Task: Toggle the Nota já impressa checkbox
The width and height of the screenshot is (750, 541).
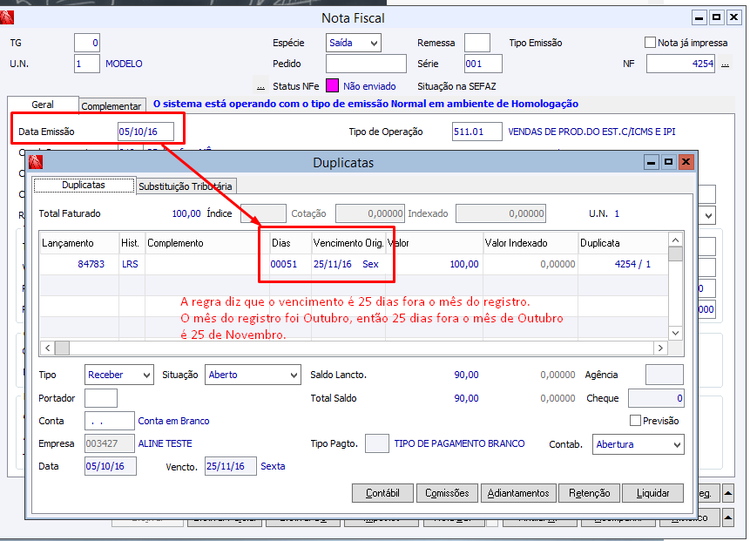Action: coord(650,43)
